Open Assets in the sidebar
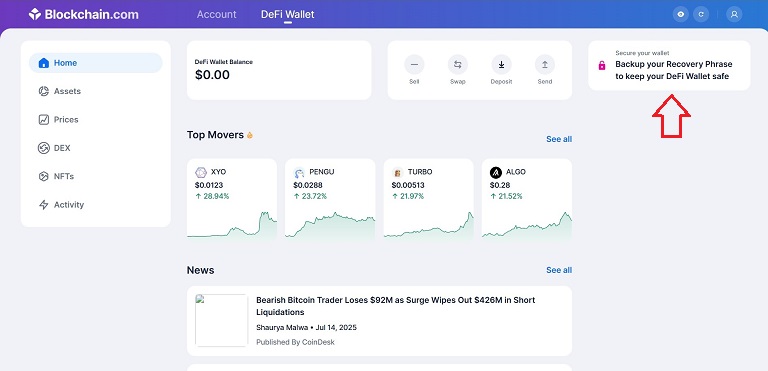 tap(96, 91)
